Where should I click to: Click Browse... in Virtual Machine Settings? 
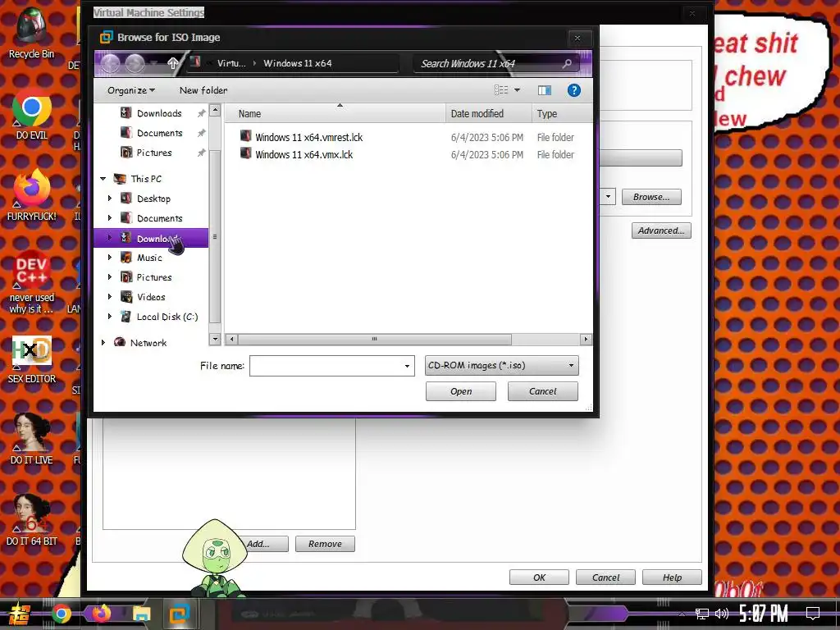point(651,197)
